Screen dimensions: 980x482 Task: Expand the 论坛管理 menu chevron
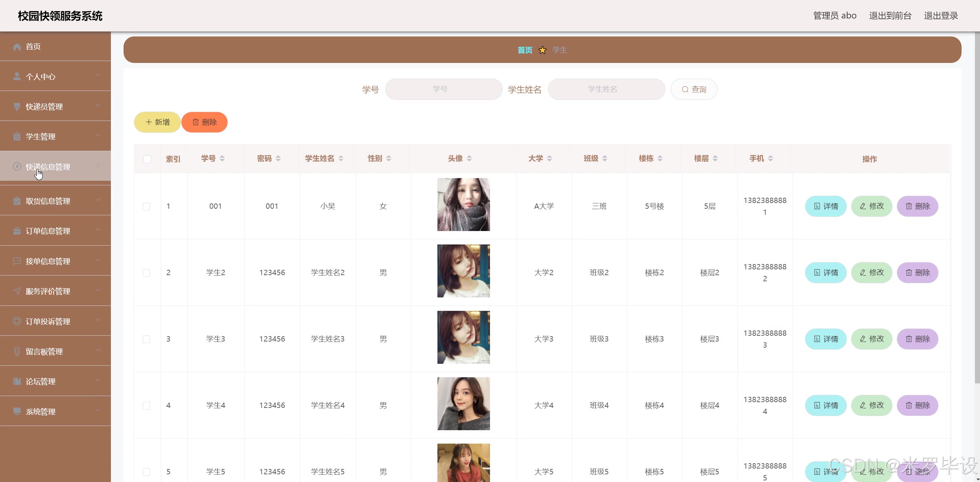98,380
